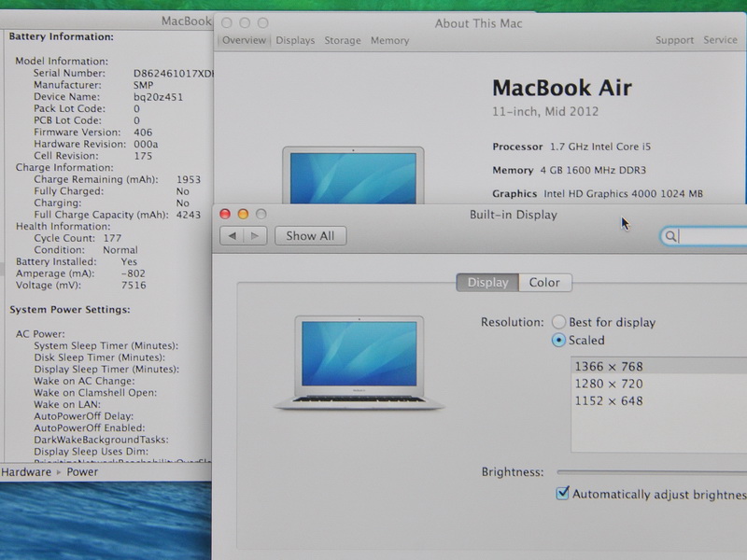Click the Memory 4 GB 1600 MHz DDR3 line

coord(570,170)
